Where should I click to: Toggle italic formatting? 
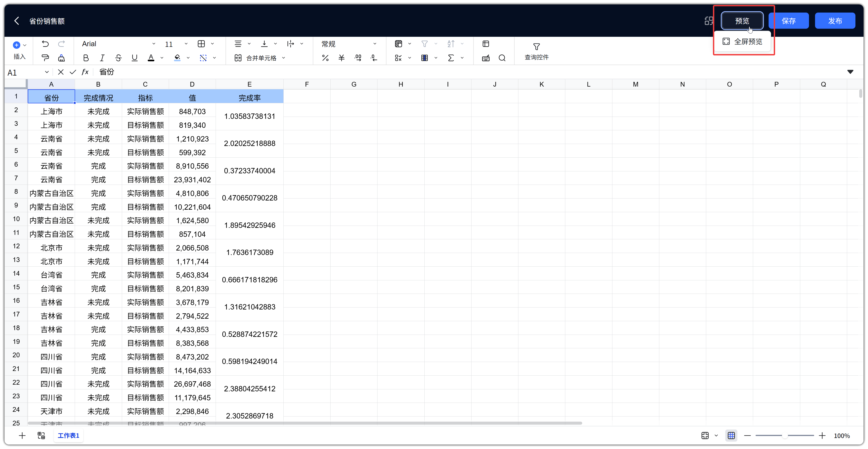[102, 58]
